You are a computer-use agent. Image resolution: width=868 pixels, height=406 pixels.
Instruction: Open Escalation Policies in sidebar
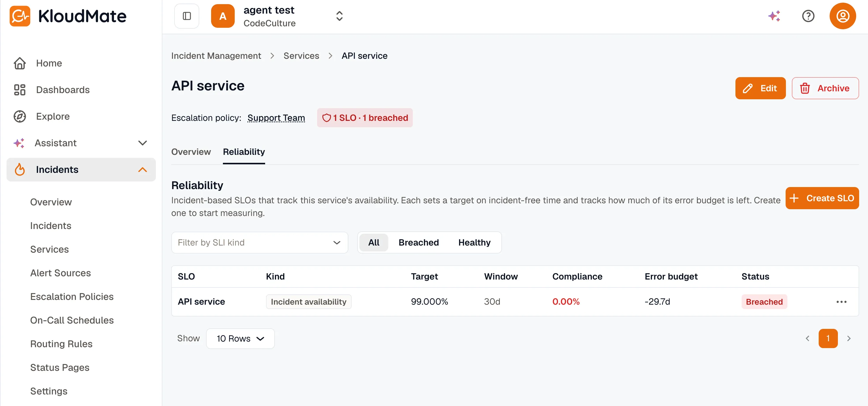72,296
